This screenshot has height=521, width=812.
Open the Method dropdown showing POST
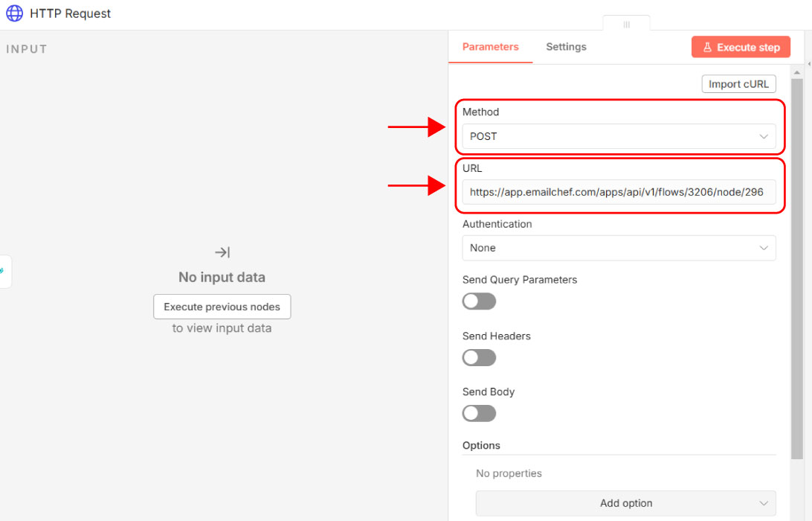618,137
